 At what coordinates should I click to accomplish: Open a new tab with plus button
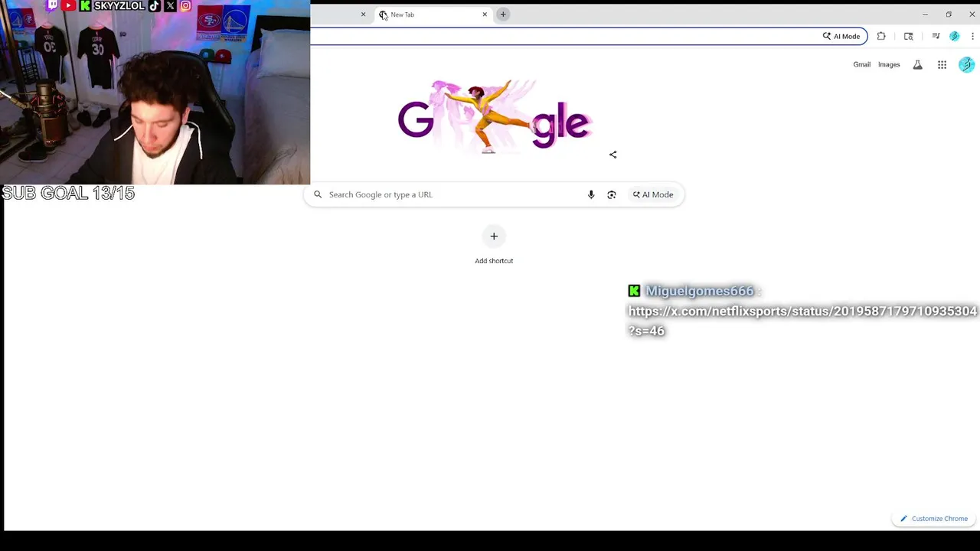coord(503,15)
